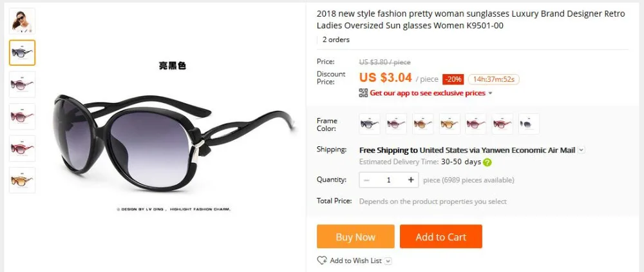The height and width of the screenshot is (272, 644).
Task: Open Get our app to see exclusive prices
Action: (x=428, y=93)
